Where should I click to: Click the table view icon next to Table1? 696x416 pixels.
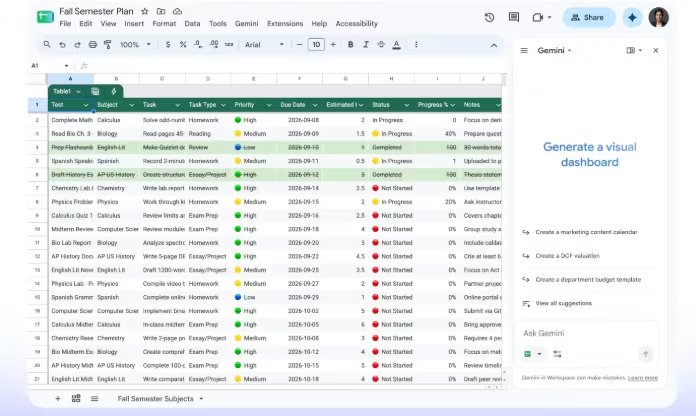pyautogui.click(x=95, y=91)
